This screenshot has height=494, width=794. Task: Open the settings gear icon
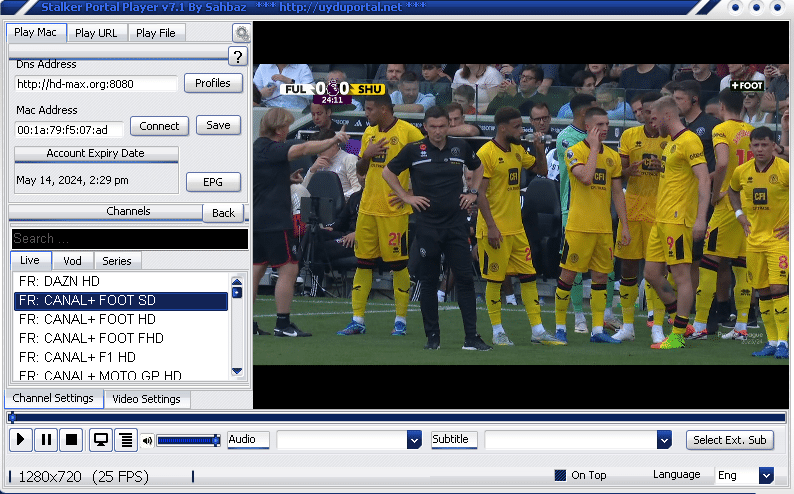click(242, 33)
